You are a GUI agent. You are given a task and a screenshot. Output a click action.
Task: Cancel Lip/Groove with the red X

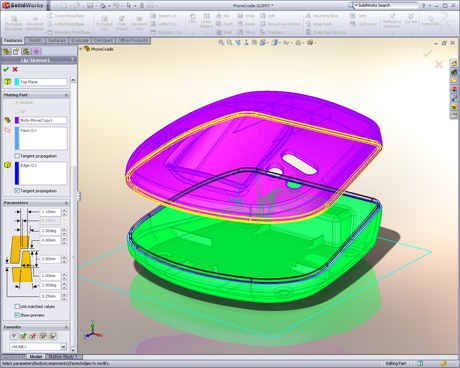15,69
